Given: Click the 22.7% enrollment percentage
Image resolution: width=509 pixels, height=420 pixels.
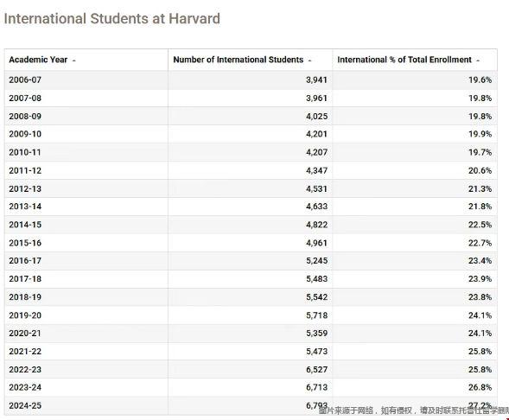Looking at the screenshot, I should [x=480, y=243].
